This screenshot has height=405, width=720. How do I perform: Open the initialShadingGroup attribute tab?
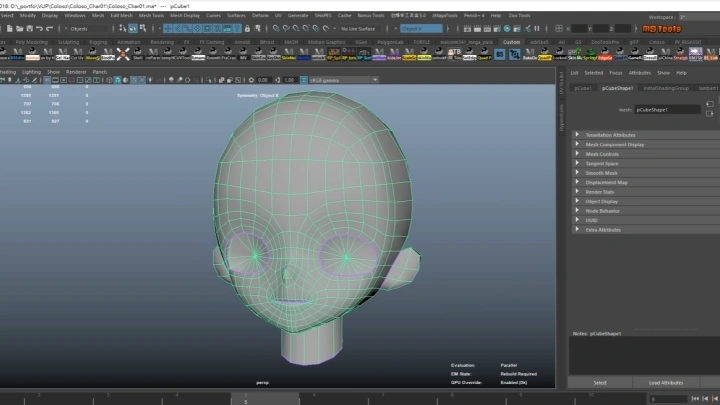[x=666, y=88]
